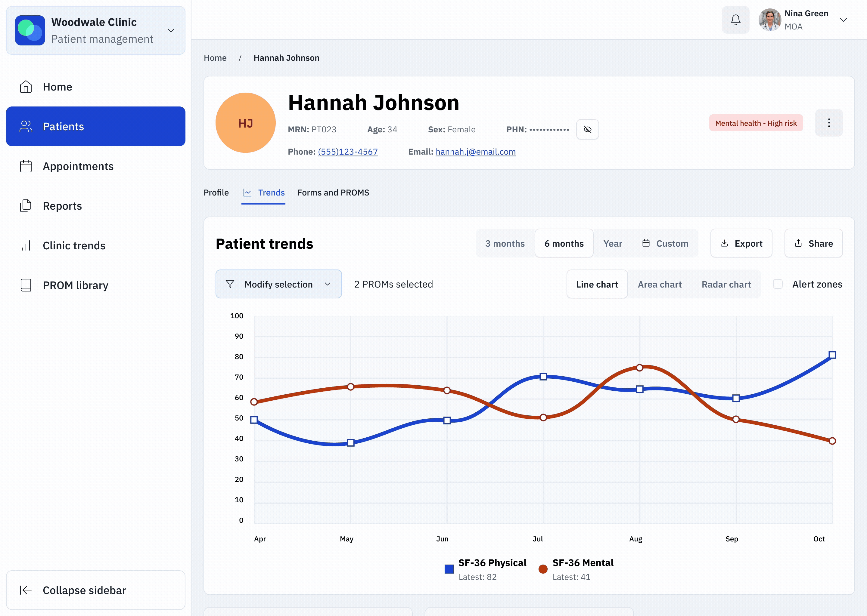
Task: Open Appointments from the sidebar
Action: 78,166
